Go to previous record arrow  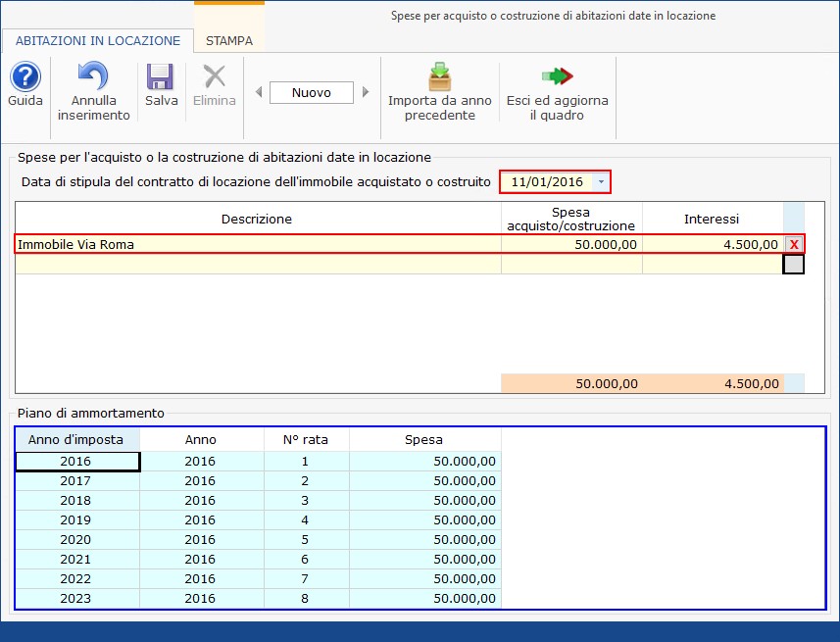259,93
